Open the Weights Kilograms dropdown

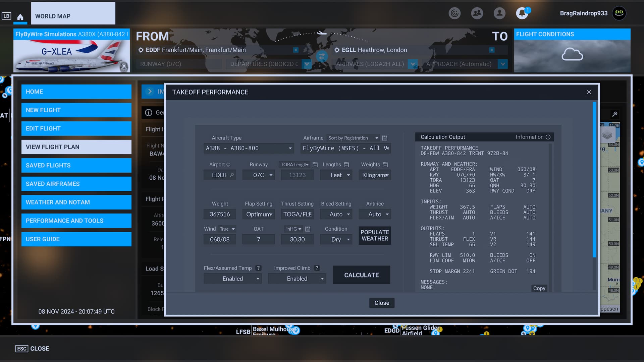375,175
